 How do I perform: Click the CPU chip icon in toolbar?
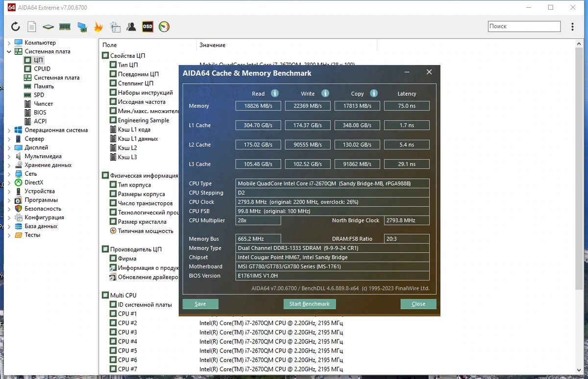click(x=48, y=26)
